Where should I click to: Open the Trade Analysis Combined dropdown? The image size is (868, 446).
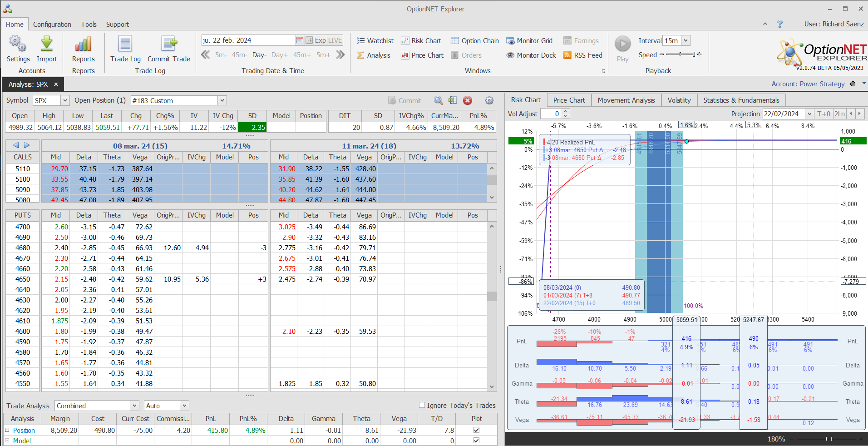tap(134, 406)
